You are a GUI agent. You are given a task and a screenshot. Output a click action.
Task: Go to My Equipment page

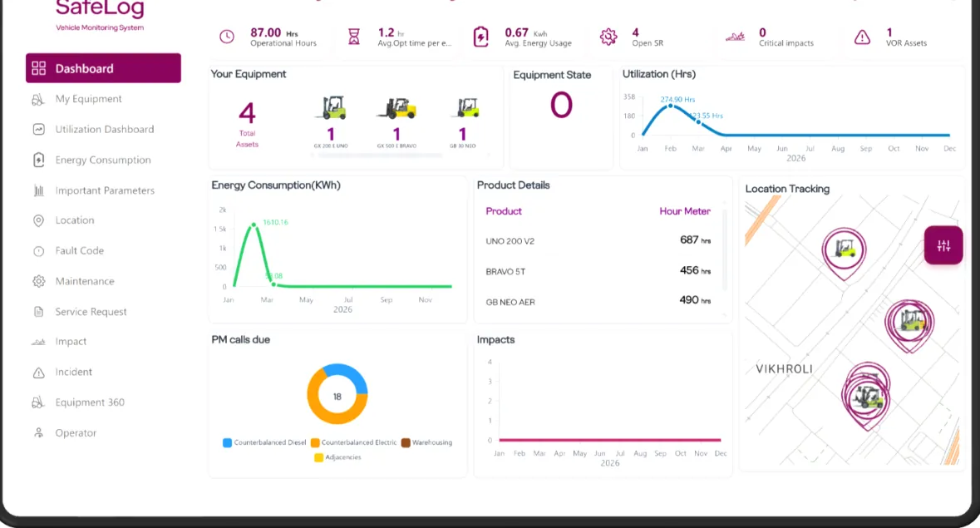[88, 99]
